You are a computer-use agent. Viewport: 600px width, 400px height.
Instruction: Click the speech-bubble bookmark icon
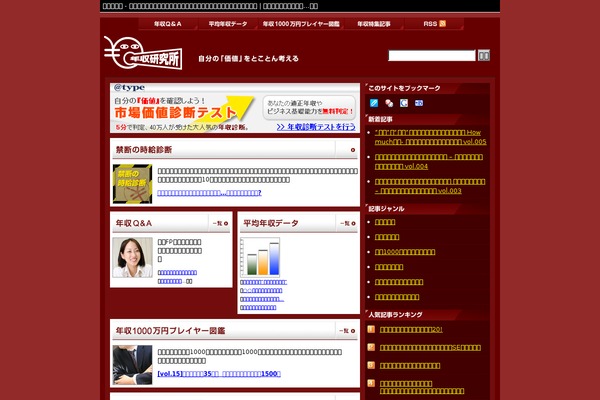point(389,103)
